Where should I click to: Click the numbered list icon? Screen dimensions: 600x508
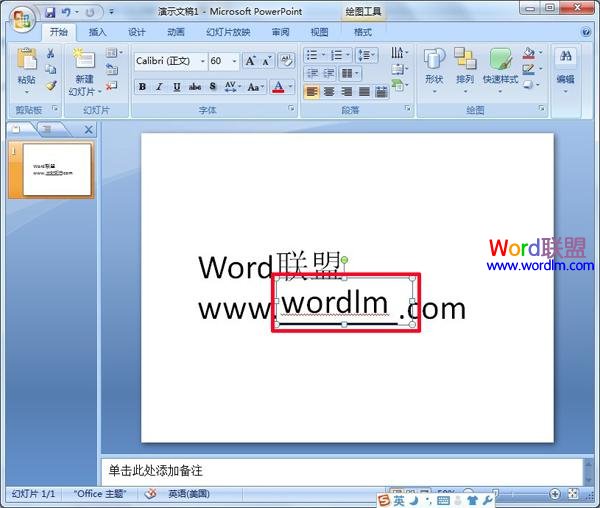tap(336, 55)
